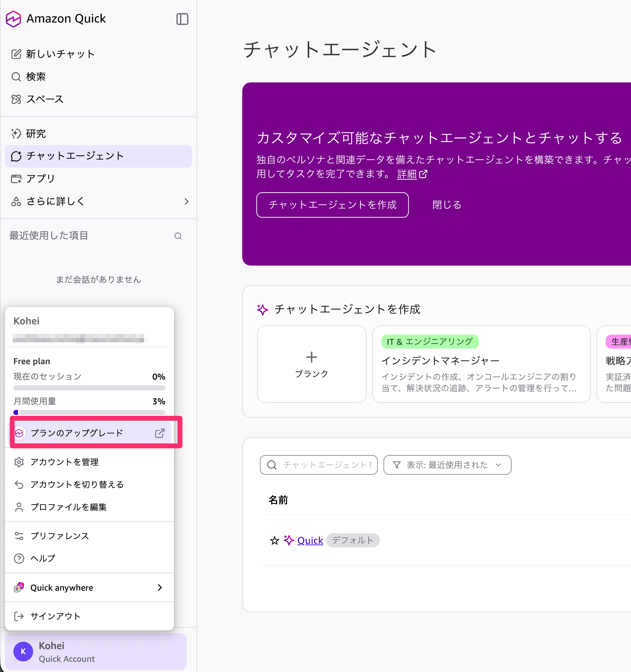Open スペース in the sidebar
This screenshot has height=672, width=631.
[99, 99]
